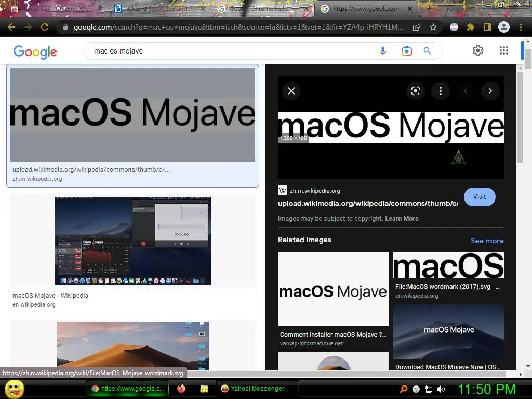Click the Learn More copyright link
The width and height of the screenshot is (532, 399).
click(402, 219)
